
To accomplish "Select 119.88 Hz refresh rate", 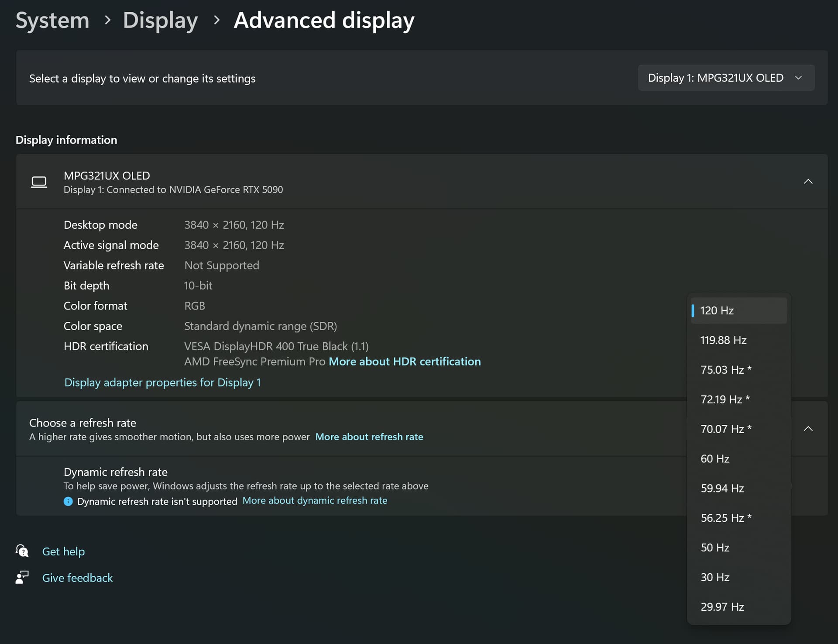I will coord(723,340).
